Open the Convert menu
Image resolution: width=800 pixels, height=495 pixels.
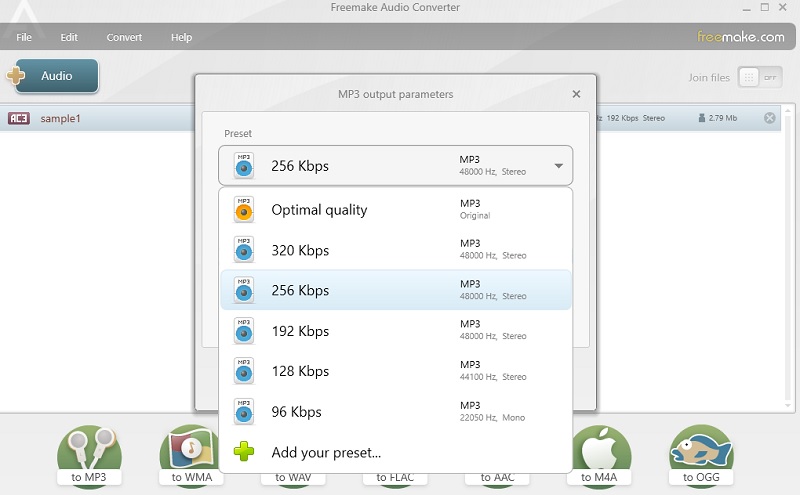point(125,37)
